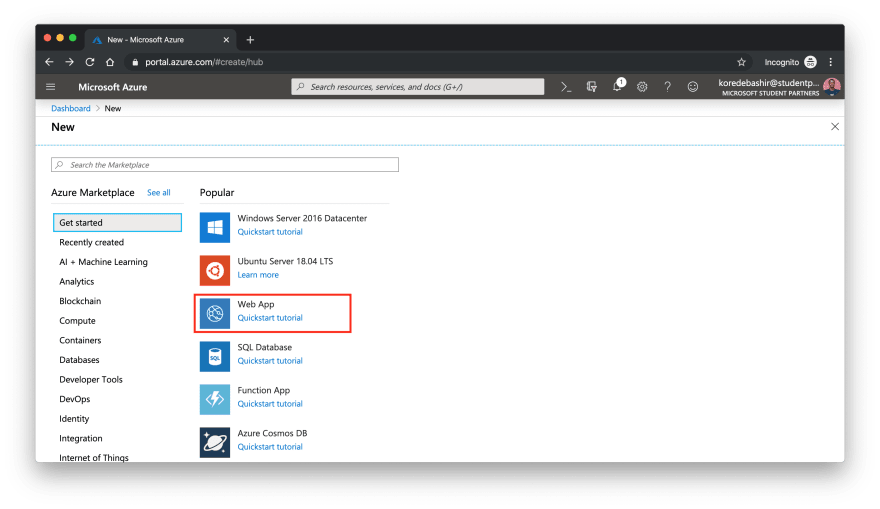Open the notifications bell
880x509 pixels.
(x=617, y=86)
